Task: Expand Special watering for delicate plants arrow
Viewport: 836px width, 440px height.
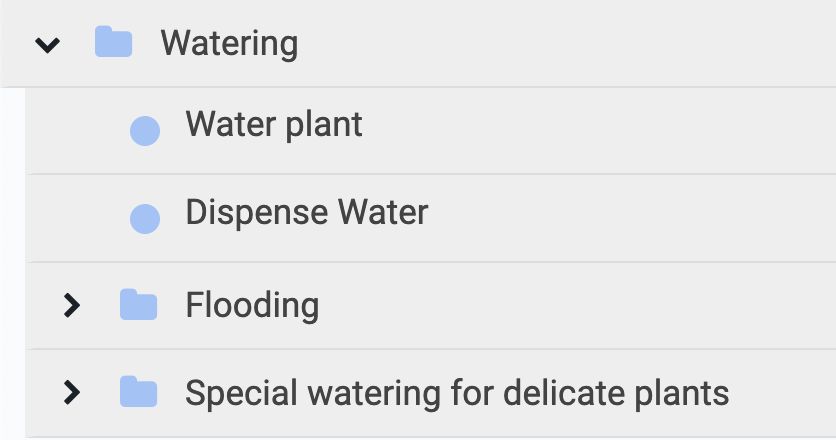Action: 71,393
